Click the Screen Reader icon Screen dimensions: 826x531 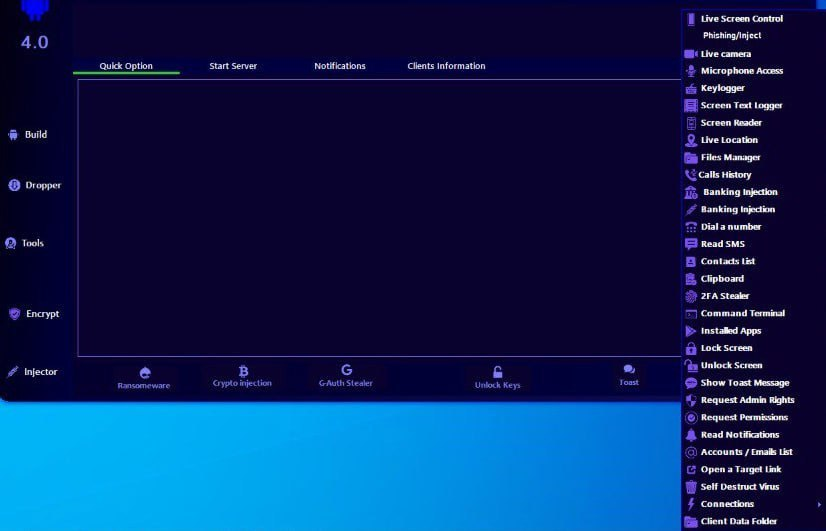pyautogui.click(x=691, y=123)
